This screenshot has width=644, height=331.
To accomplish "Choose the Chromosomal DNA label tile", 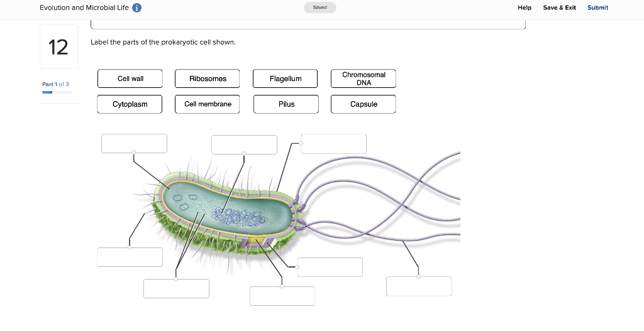I will pyautogui.click(x=364, y=79).
